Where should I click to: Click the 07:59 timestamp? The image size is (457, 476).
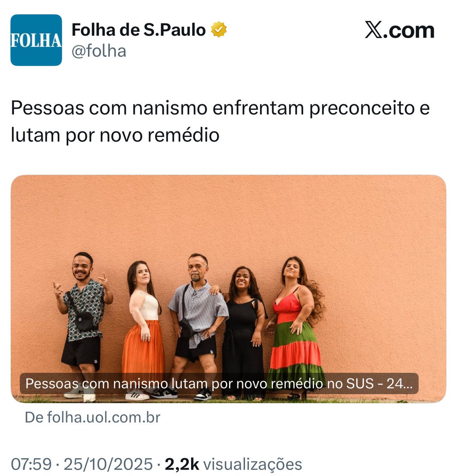point(31,464)
